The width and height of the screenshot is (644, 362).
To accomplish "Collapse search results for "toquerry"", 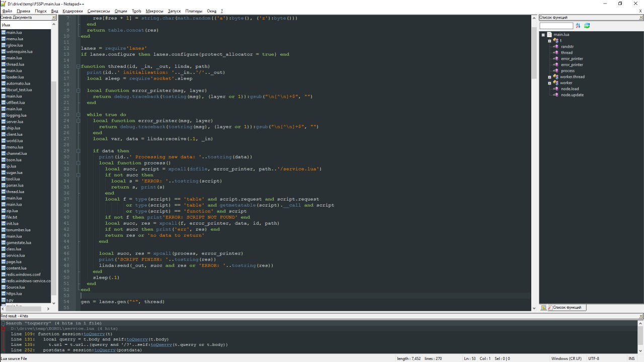I will (3, 323).
